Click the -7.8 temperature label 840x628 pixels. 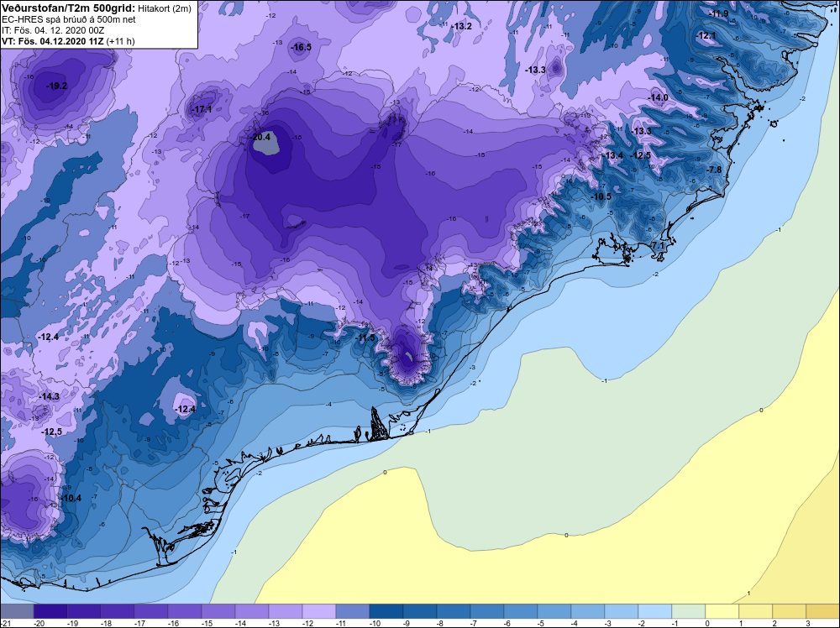click(x=715, y=170)
